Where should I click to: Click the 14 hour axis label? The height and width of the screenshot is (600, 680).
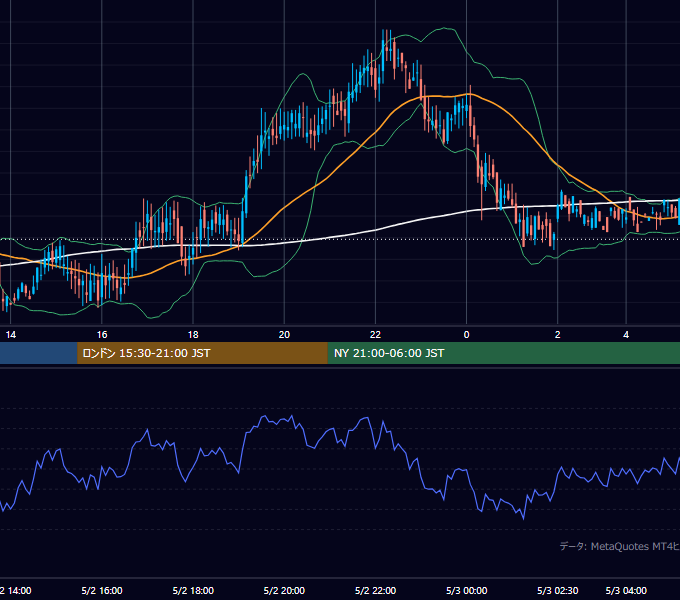10,335
